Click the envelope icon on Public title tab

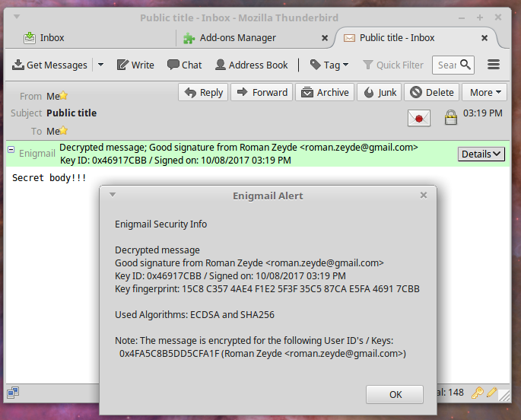[x=349, y=38]
